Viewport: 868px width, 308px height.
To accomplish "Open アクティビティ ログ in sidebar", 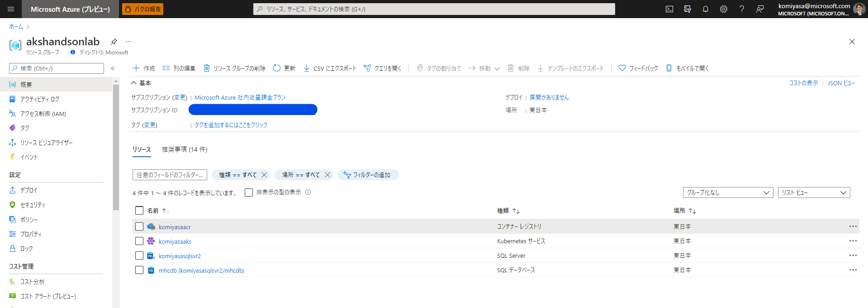I will (40, 99).
